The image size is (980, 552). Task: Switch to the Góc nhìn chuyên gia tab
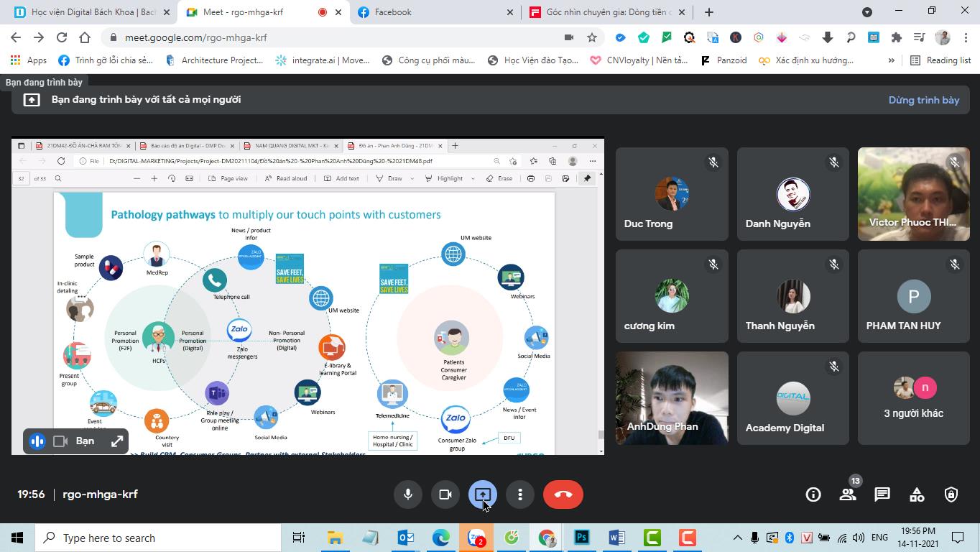coord(608,12)
